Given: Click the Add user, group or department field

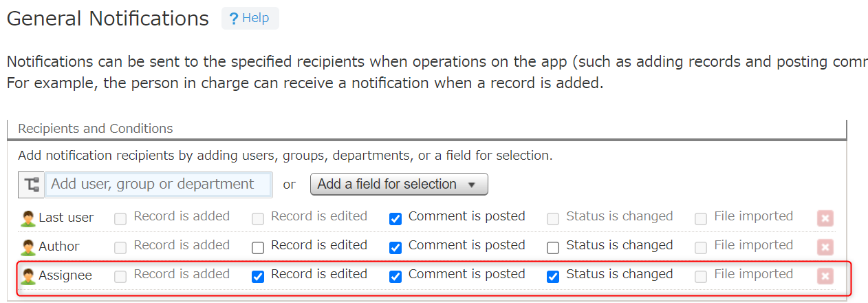Looking at the screenshot, I should click(158, 185).
